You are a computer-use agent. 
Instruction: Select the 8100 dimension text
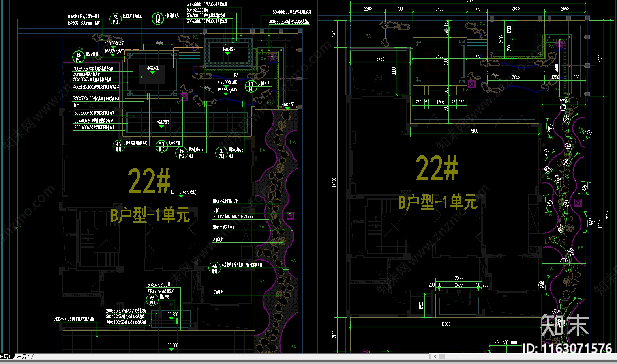[x=474, y=131]
